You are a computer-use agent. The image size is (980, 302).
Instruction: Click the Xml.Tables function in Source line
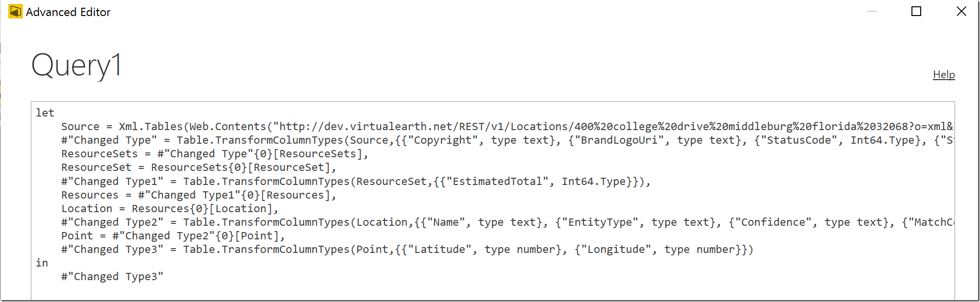[151, 127]
